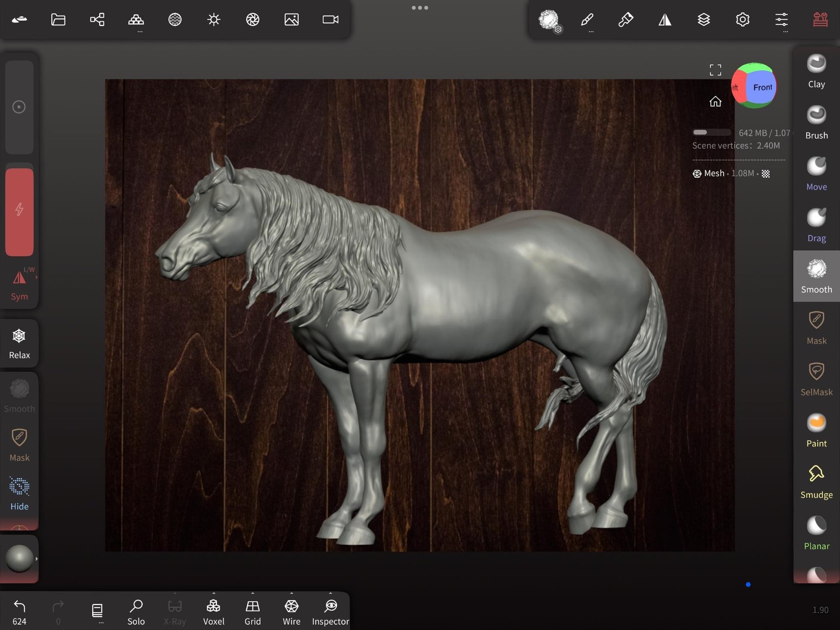This screenshot has width=840, height=630.
Task: Select the Move tool
Action: click(x=816, y=174)
